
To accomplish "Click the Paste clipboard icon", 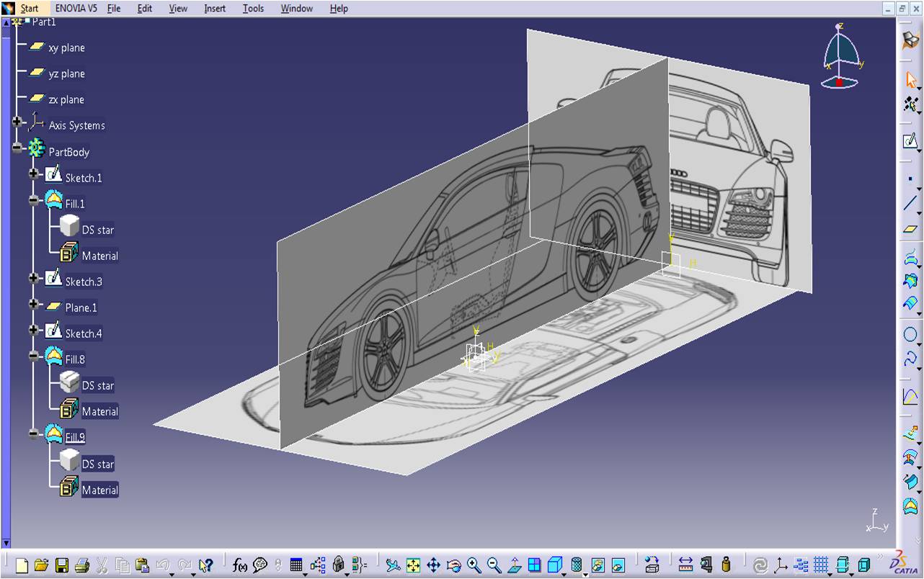I will (142, 565).
